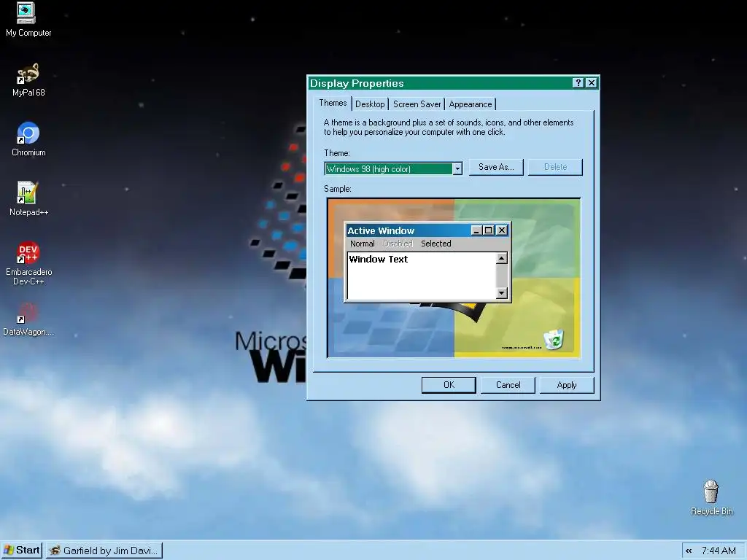Click the sample window close button
747x560 pixels.
[502, 230]
